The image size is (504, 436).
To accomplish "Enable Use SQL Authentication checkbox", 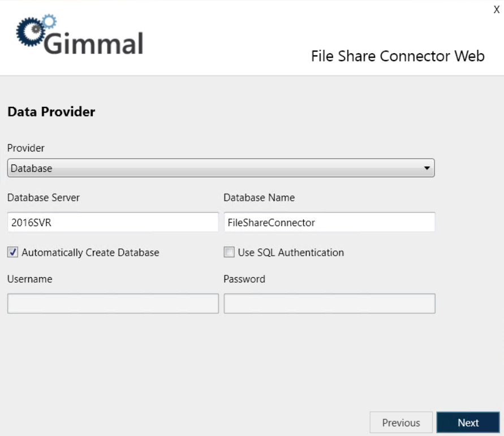I will [229, 252].
